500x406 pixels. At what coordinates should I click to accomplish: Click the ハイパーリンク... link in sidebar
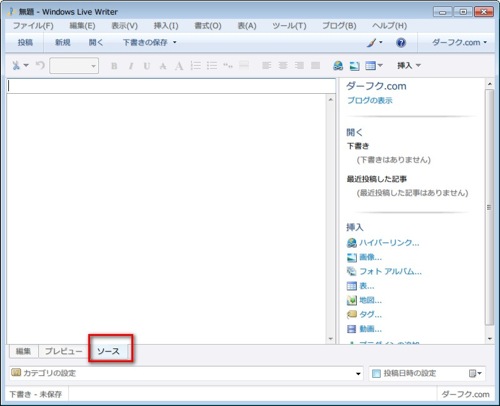coord(389,243)
